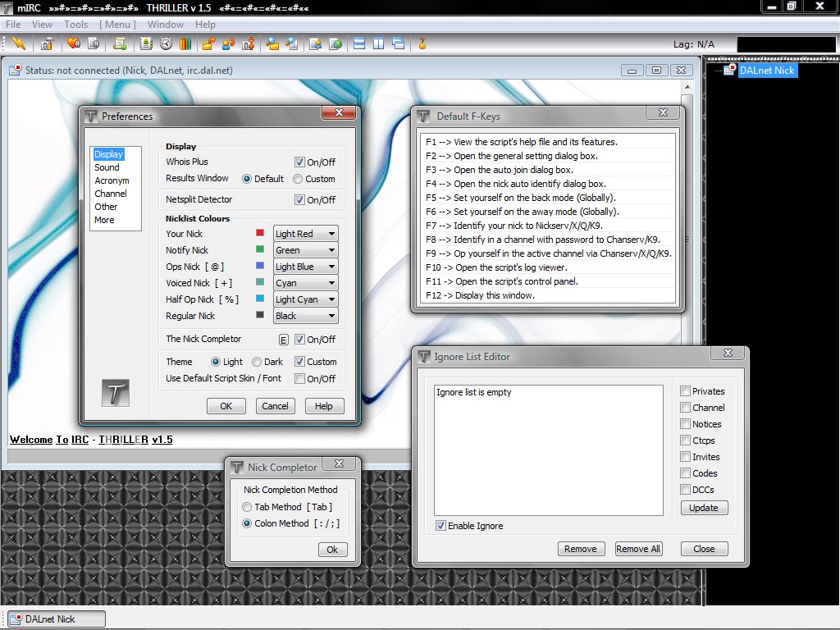The width and height of the screenshot is (840, 630).
Task: Click the DALnet Nick taskbar button
Action: point(57,619)
